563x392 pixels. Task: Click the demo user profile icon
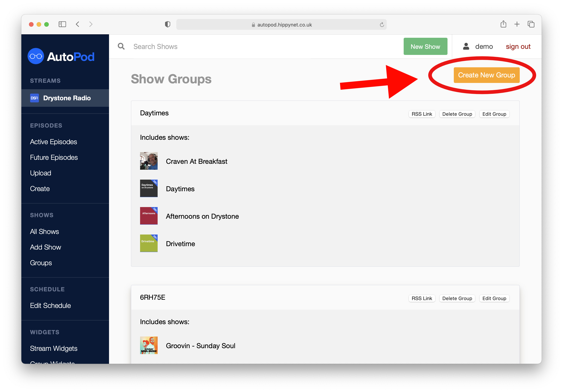[x=466, y=46]
